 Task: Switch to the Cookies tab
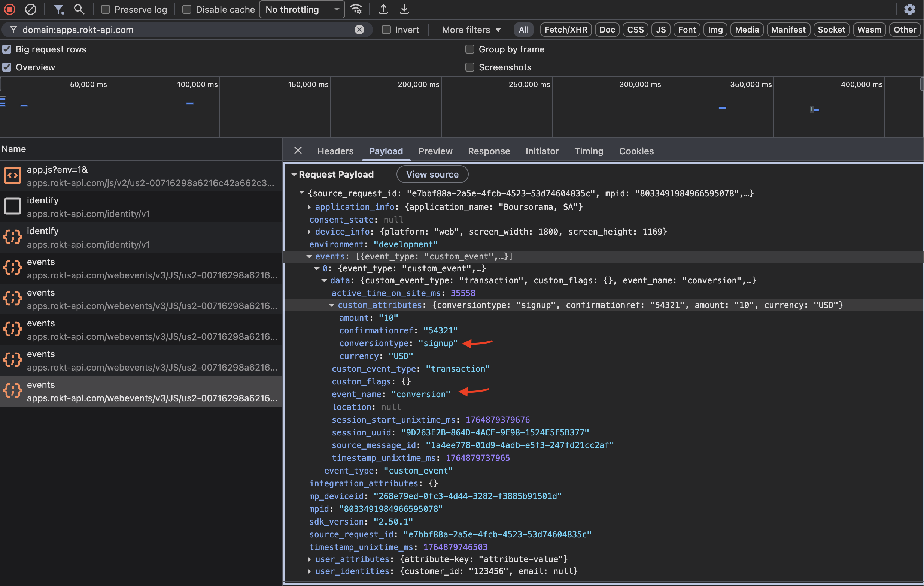point(636,151)
